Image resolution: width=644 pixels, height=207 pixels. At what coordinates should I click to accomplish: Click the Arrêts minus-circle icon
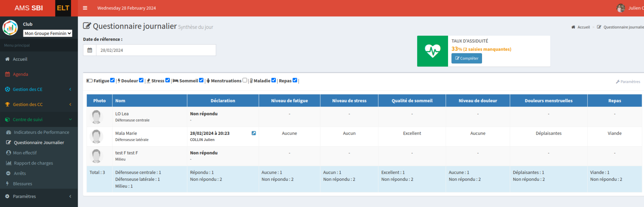[8, 173]
